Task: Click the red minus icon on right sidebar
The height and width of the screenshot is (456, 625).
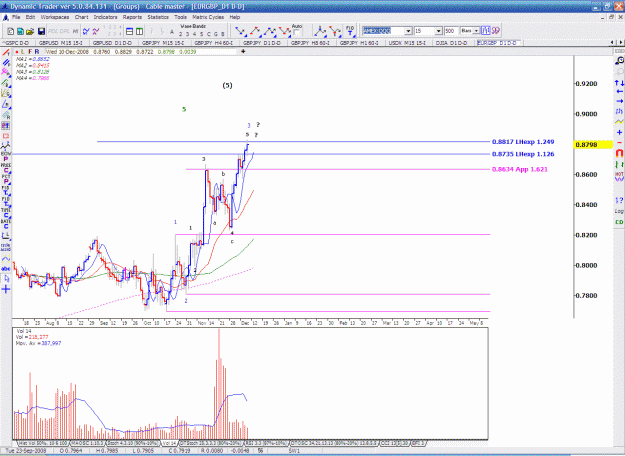Action: 619,142
